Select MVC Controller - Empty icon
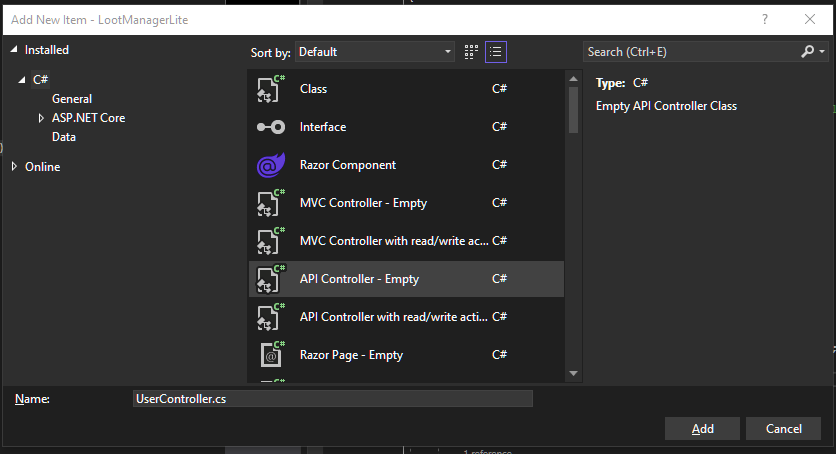Image resolution: width=836 pixels, height=454 pixels. (271, 203)
